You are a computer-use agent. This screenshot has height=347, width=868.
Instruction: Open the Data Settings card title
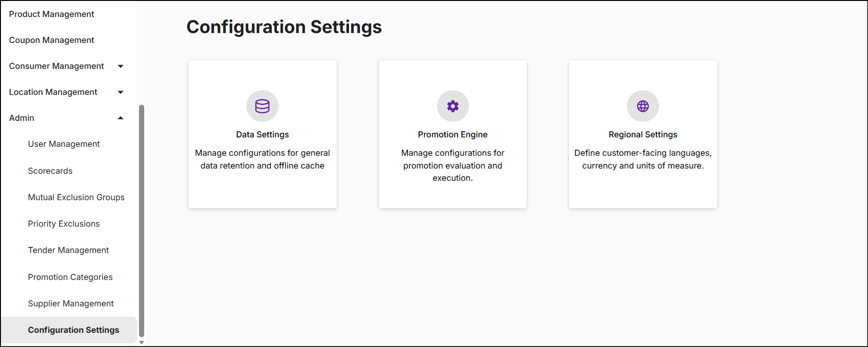[262, 135]
